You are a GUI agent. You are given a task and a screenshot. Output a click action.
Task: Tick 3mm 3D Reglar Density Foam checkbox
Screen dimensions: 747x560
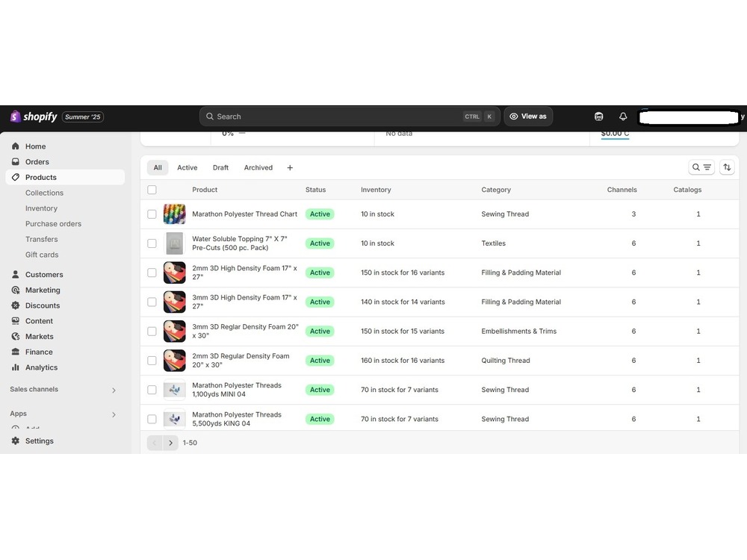[x=152, y=332]
